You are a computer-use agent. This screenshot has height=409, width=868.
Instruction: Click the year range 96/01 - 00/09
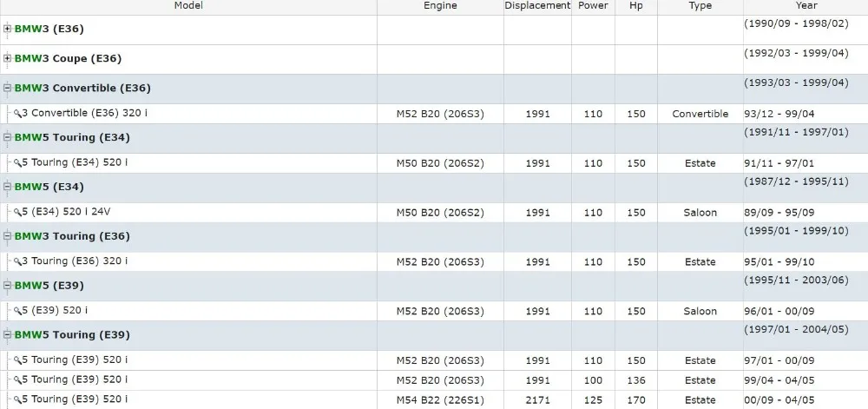pos(779,312)
